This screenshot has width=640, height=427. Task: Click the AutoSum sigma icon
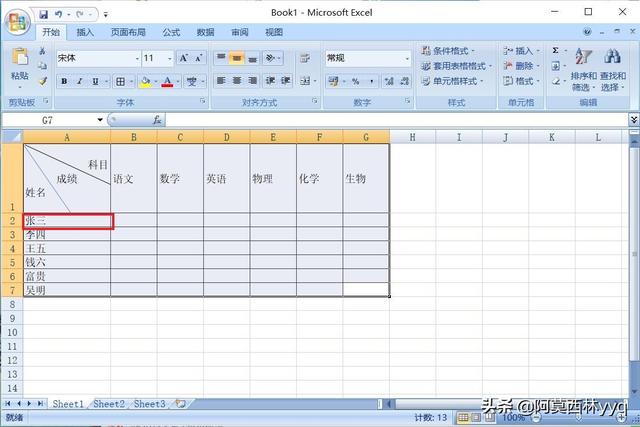(555, 50)
